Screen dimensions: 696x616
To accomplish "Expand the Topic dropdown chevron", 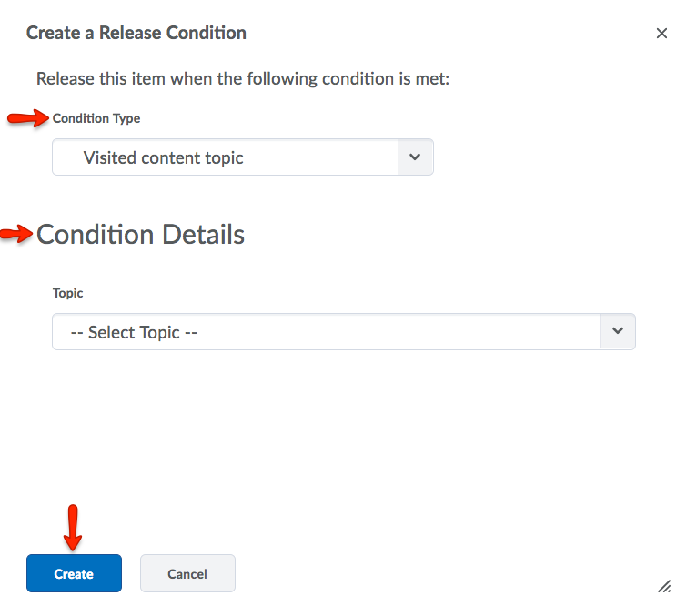I will click(618, 332).
